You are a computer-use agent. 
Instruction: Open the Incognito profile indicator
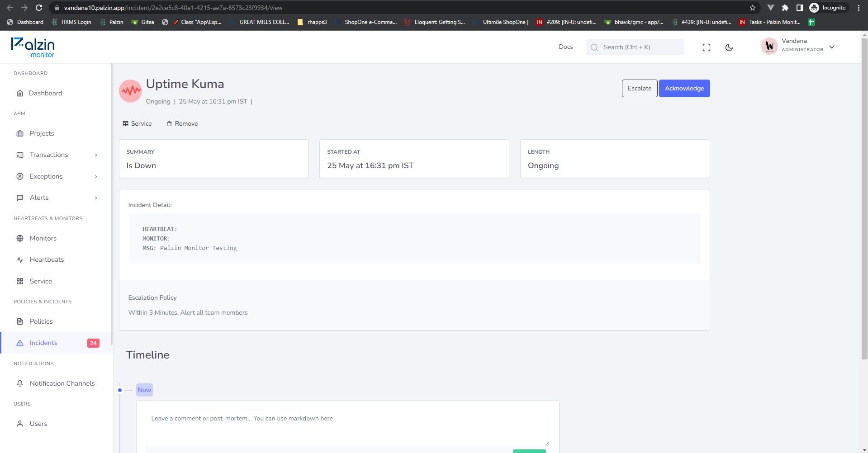(x=828, y=8)
